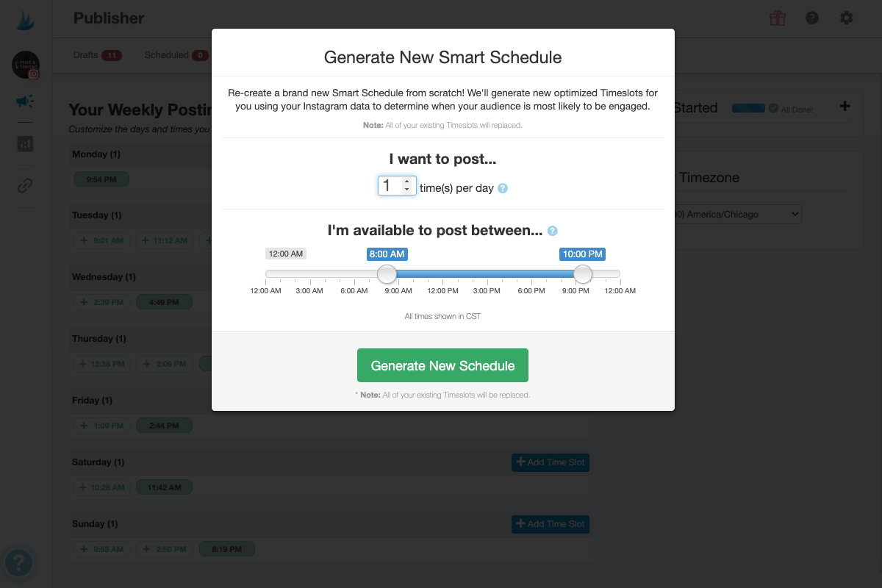Click the chain link sidebar icon
Screen dimensions: 882x588
25,186
